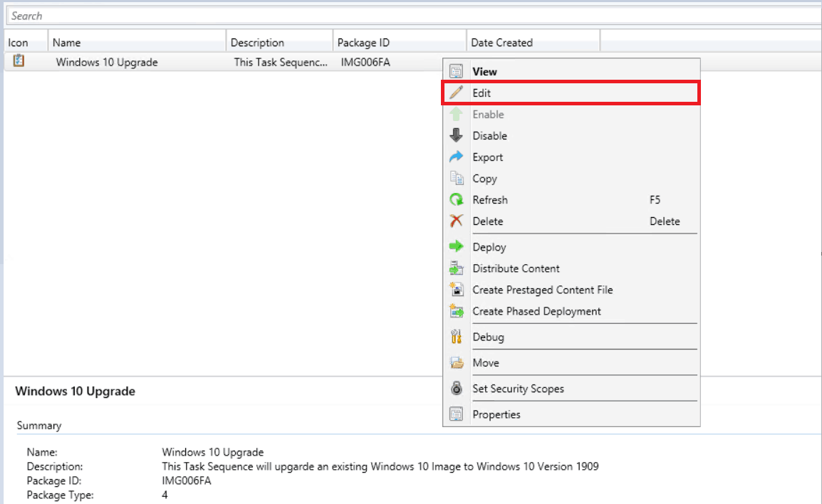Click the Windows 10 Upgrade details heading

tap(75, 391)
